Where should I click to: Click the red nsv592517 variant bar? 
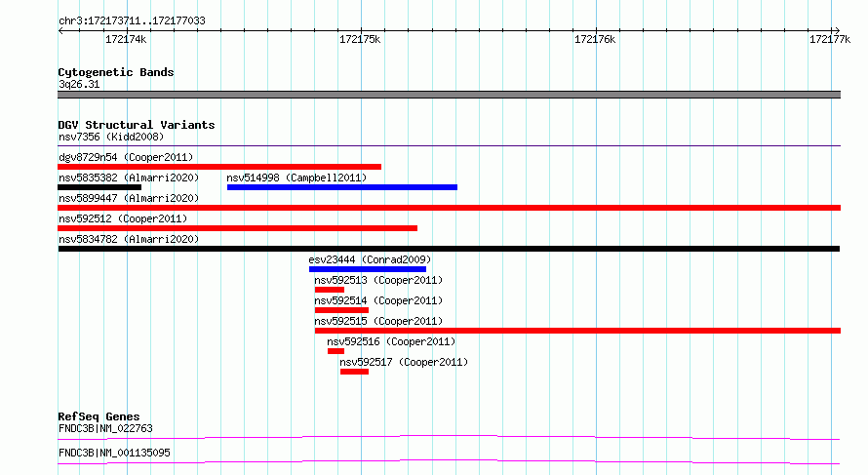(x=354, y=372)
